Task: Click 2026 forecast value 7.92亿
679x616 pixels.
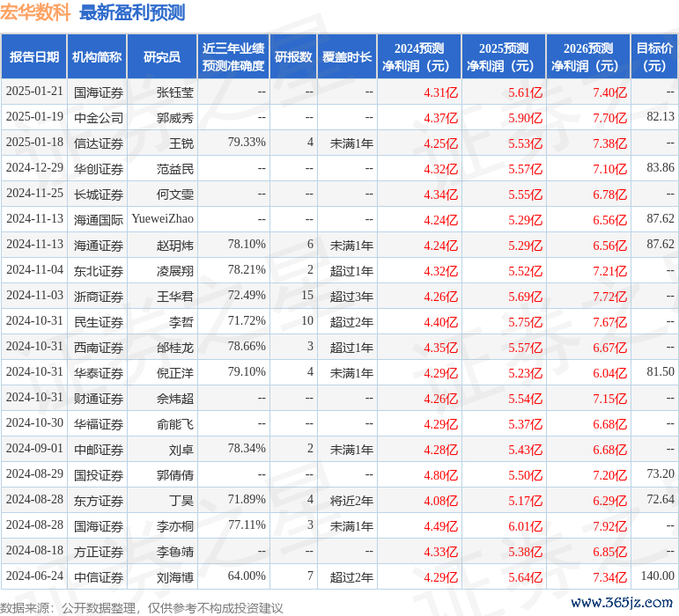Action: [x=609, y=526]
